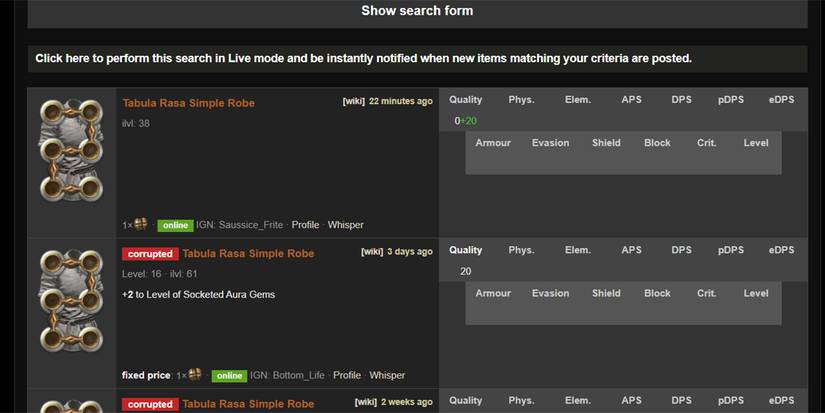The height and width of the screenshot is (413, 825).
Task: Click pDPS header in Bottom_Life's listing
Action: tap(731, 250)
